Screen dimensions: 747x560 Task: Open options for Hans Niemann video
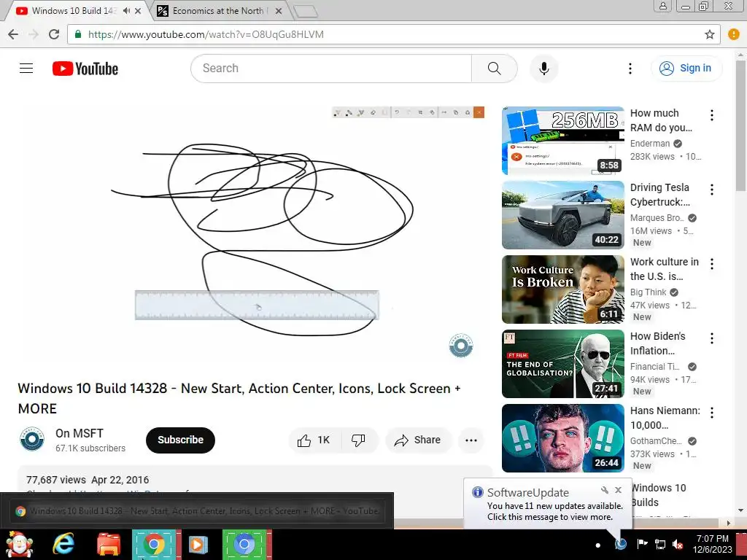tap(712, 413)
